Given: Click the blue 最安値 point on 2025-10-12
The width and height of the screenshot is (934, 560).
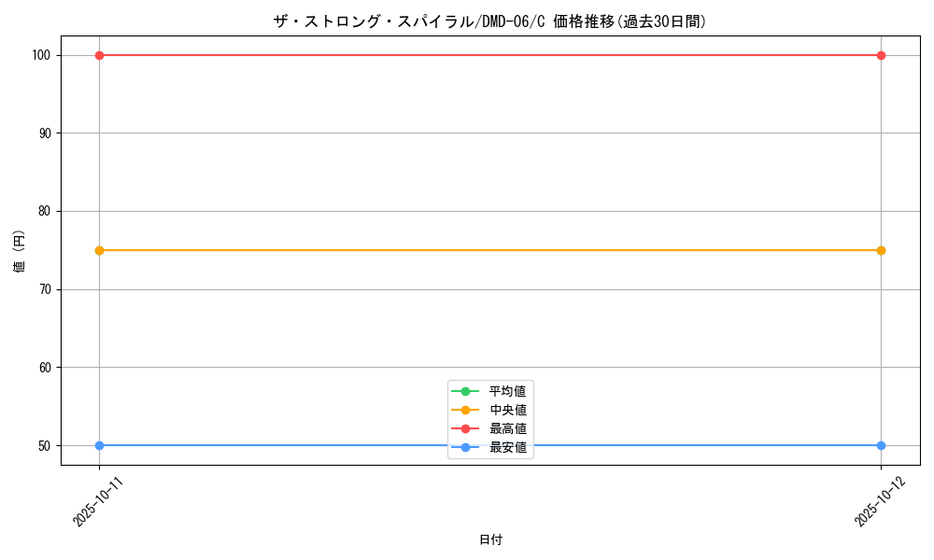Looking at the screenshot, I should click(881, 445).
